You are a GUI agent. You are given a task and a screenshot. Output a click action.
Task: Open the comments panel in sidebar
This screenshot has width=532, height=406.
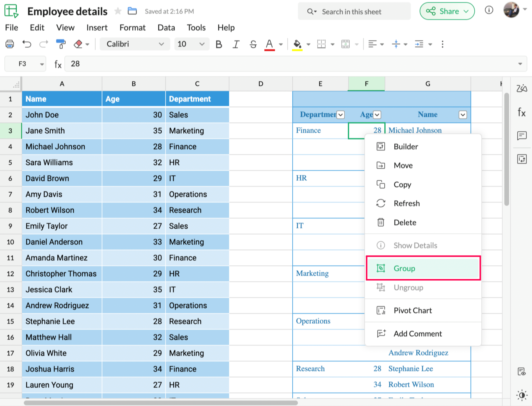pos(522,136)
